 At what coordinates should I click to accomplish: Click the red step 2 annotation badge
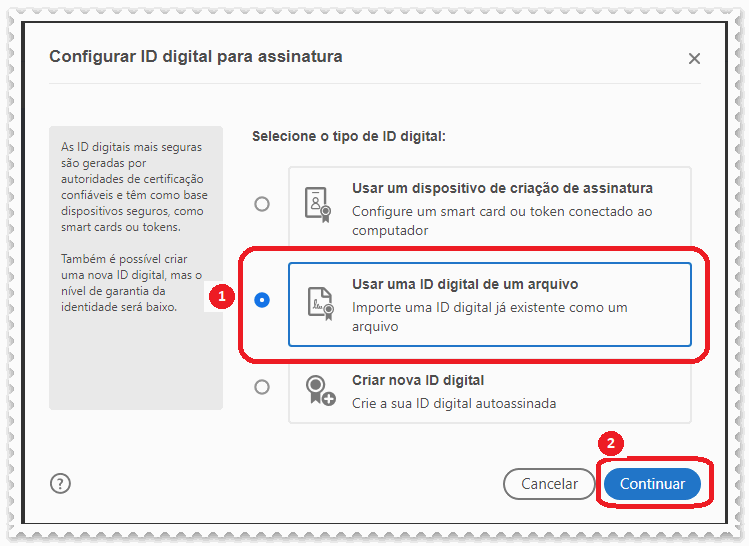pyautogui.click(x=616, y=442)
